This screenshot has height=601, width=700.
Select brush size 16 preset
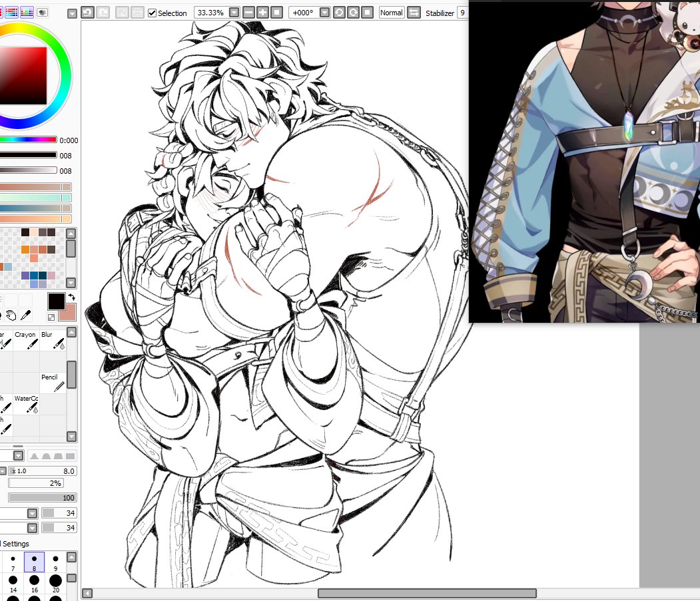click(x=35, y=584)
